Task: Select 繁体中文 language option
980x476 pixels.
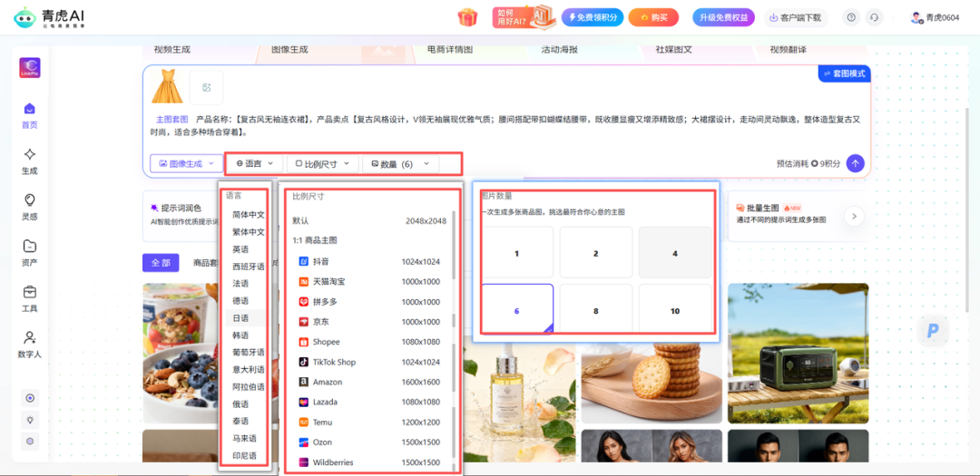Action: tap(248, 232)
